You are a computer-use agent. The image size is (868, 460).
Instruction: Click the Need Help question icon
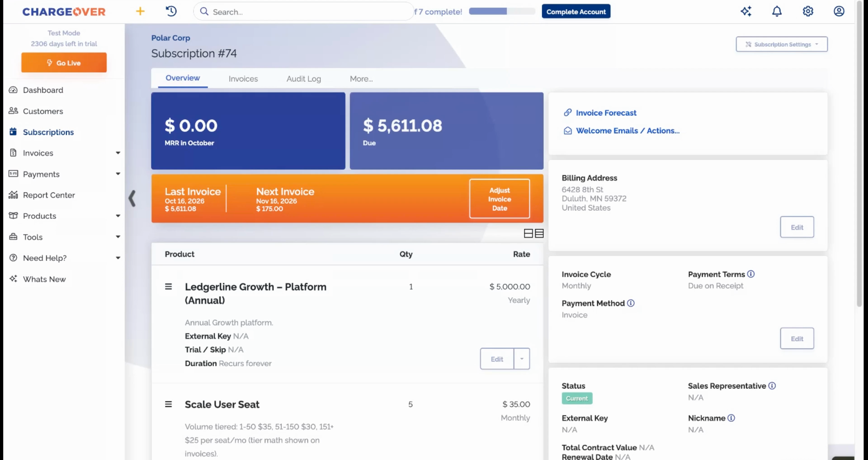13,258
